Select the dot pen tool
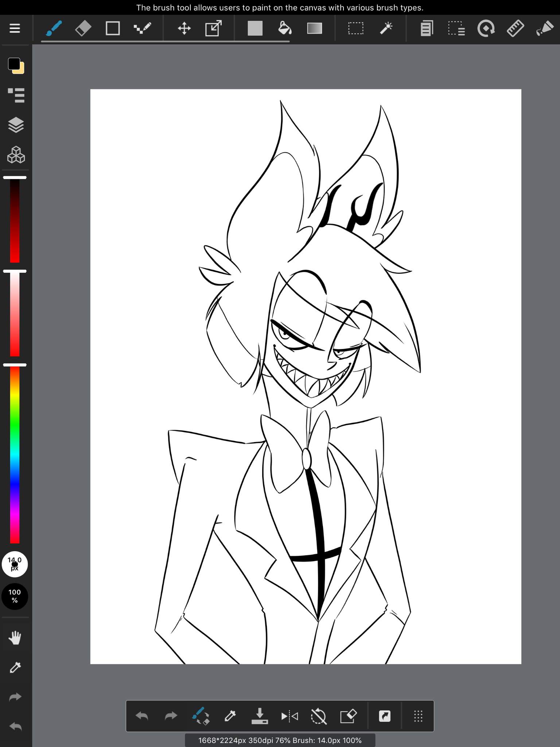 pos(142,28)
